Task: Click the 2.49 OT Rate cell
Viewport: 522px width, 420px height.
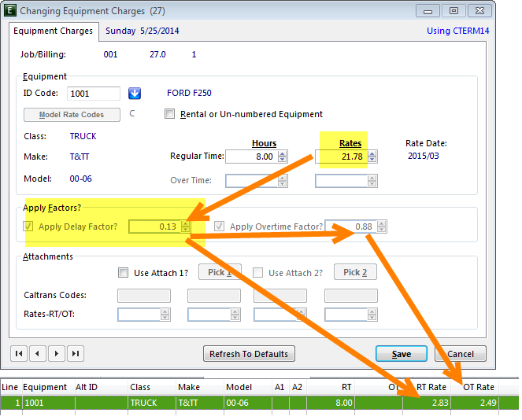Action: (x=475, y=403)
